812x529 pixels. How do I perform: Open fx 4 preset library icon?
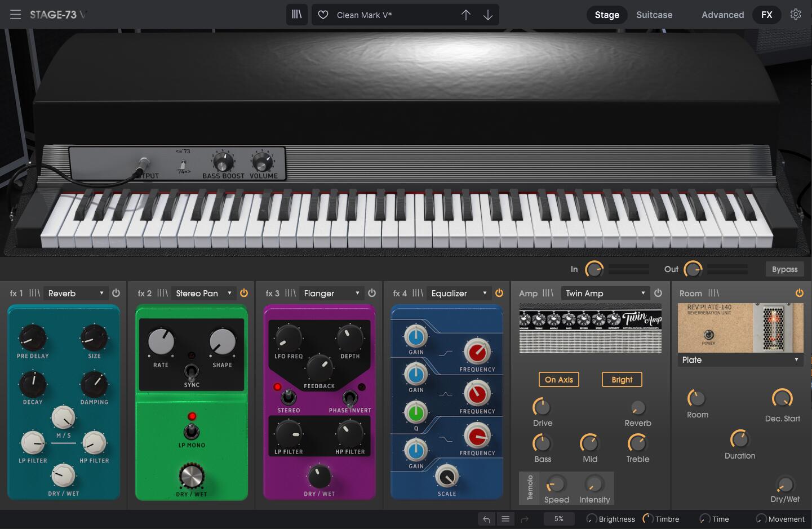coord(418,293)
